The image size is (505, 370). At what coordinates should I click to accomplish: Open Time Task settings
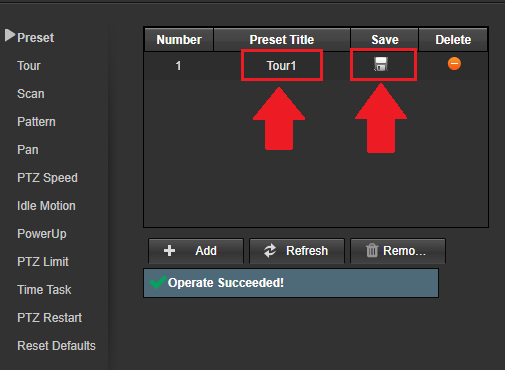(44, 290)
